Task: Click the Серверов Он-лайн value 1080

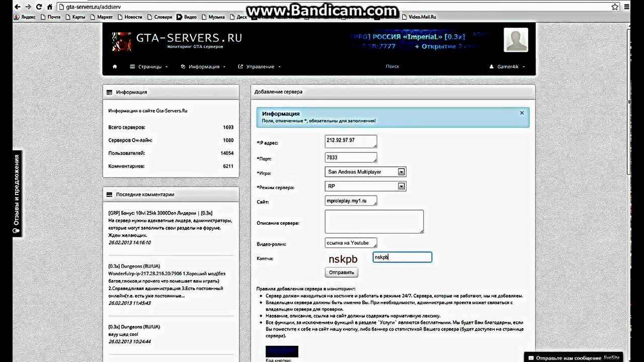Action: (x=228, y=140)
